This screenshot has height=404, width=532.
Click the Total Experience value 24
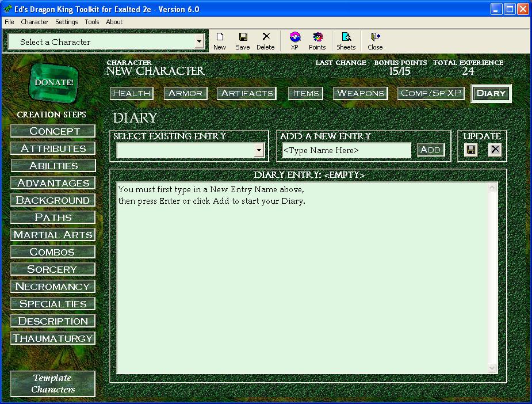pos(468,71)
